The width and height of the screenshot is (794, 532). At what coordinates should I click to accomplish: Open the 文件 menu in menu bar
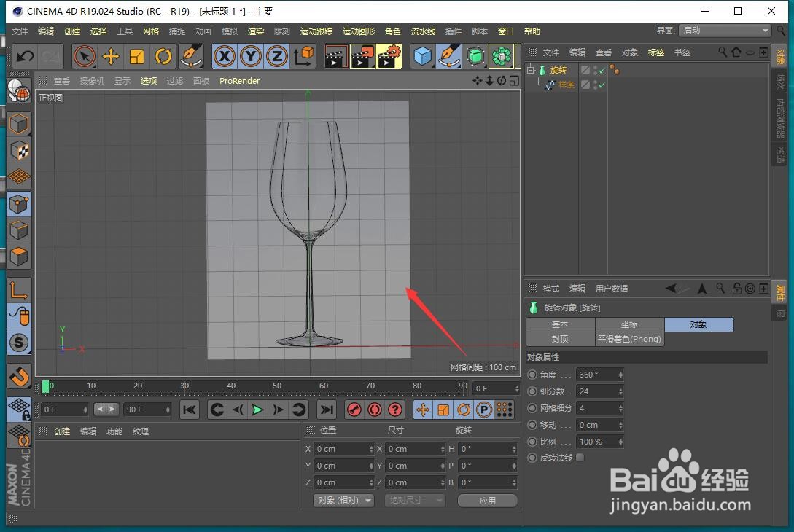pyautogui.click(x=20, y=31)
